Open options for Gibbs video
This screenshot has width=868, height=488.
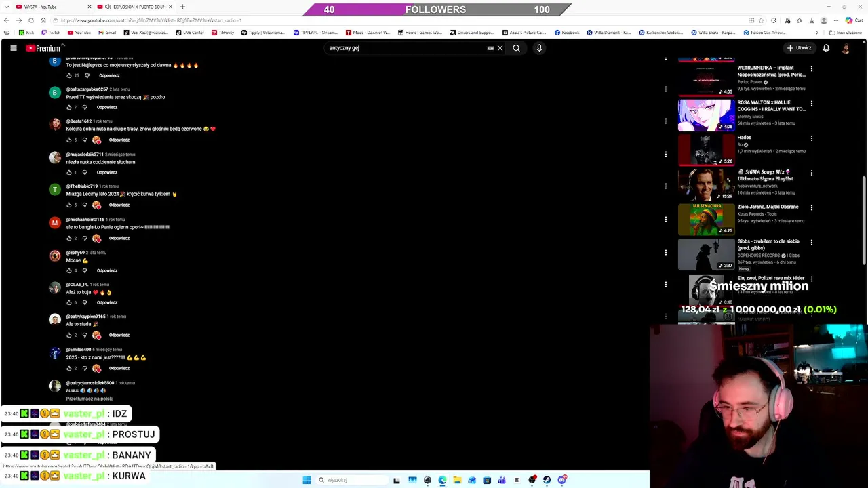(x=811, y=242)
